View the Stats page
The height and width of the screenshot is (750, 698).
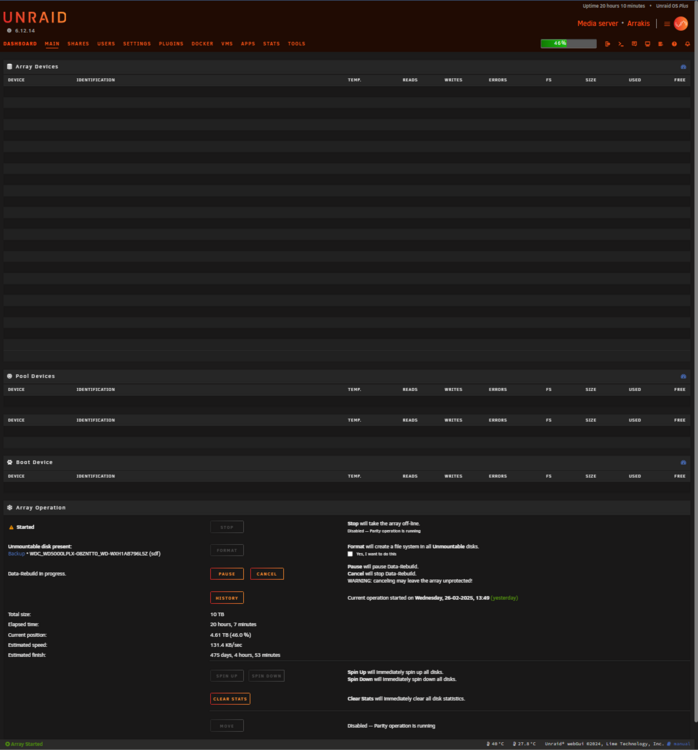pos(272,44)
